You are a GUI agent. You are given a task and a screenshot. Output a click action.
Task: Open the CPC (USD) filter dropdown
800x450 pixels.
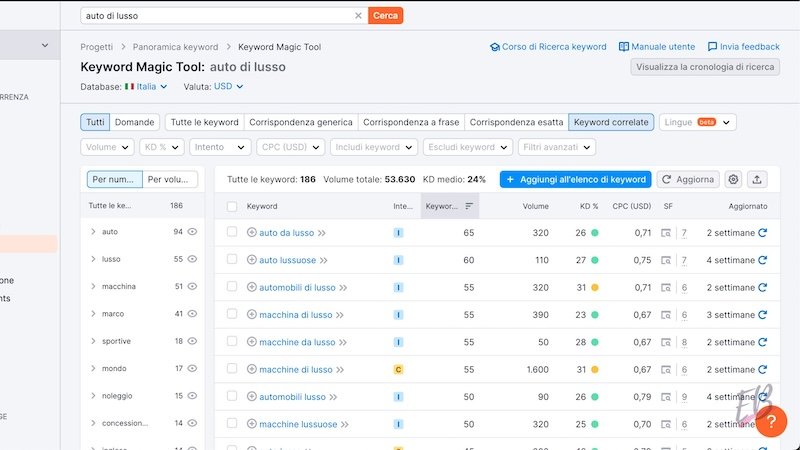[290, 147]
